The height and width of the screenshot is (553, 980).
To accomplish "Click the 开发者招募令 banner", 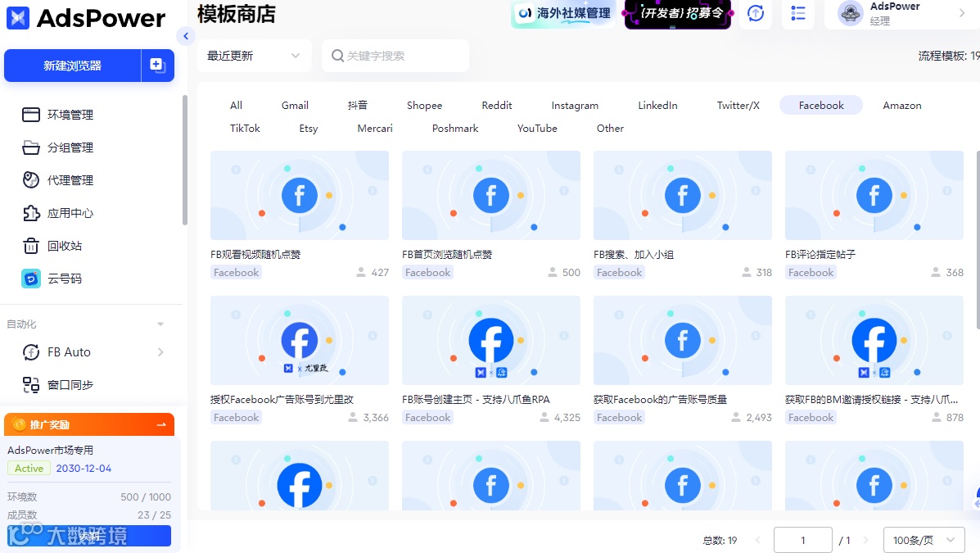I will [678, 13].
